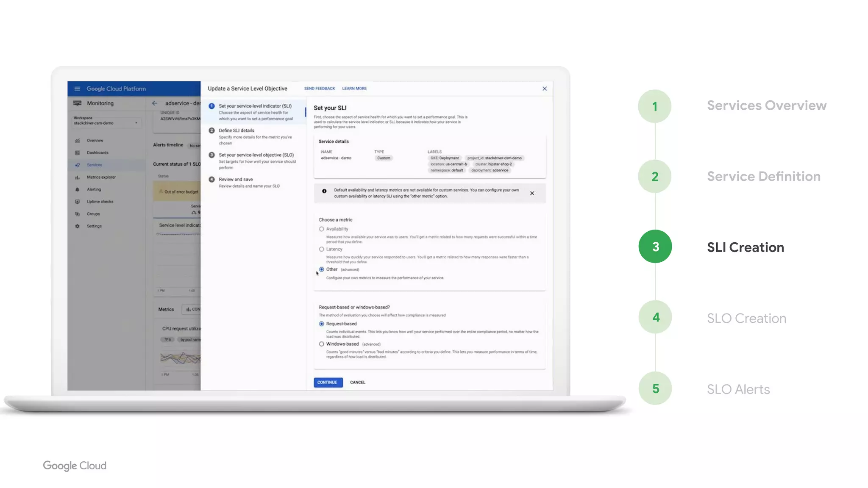Viewport: 868px width, 488px height.
Task: Open Metrics explorer in the sidebar
Action: [x=101, y=177]
